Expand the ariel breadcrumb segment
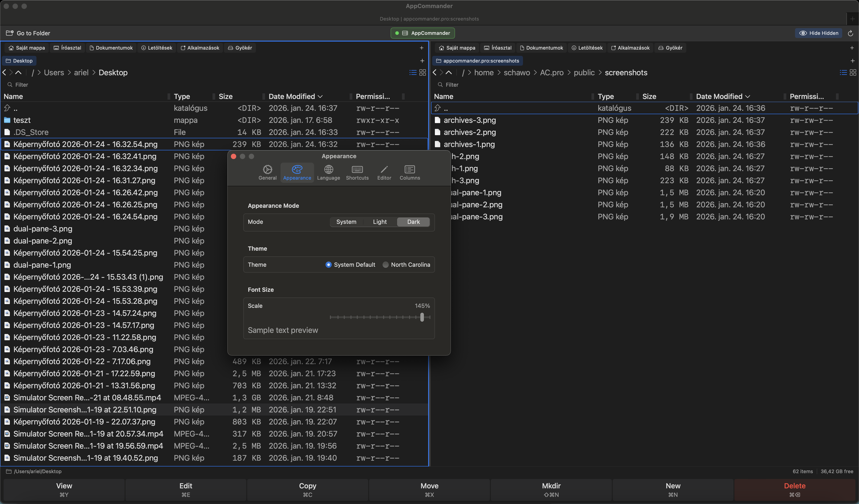 pos(81,72)
